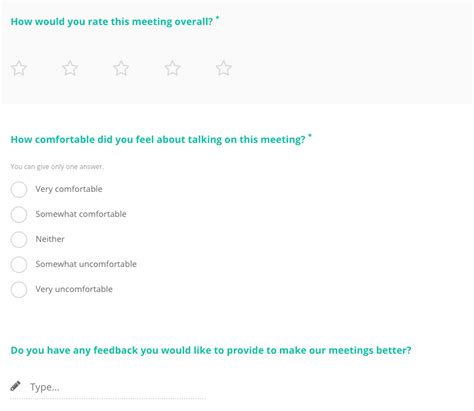
Task: Rate the meeting five stars
Action: click(x=224, y=68)
